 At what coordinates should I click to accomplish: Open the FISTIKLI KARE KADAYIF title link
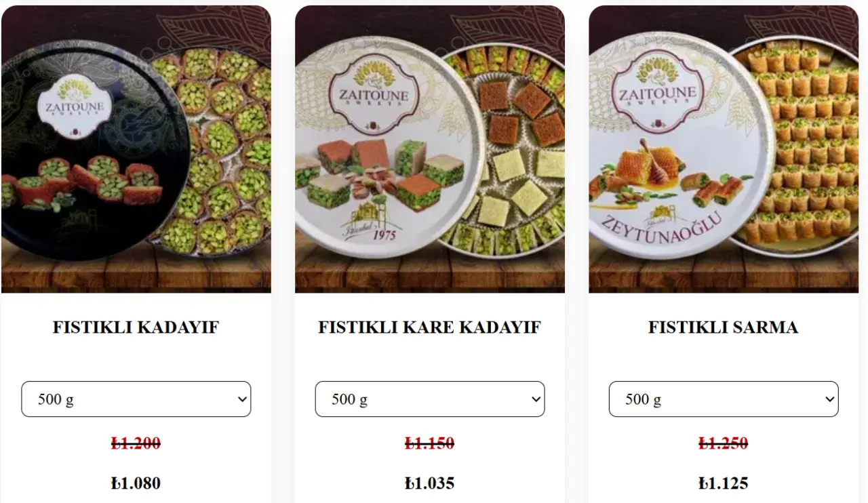tap(430, 327)
